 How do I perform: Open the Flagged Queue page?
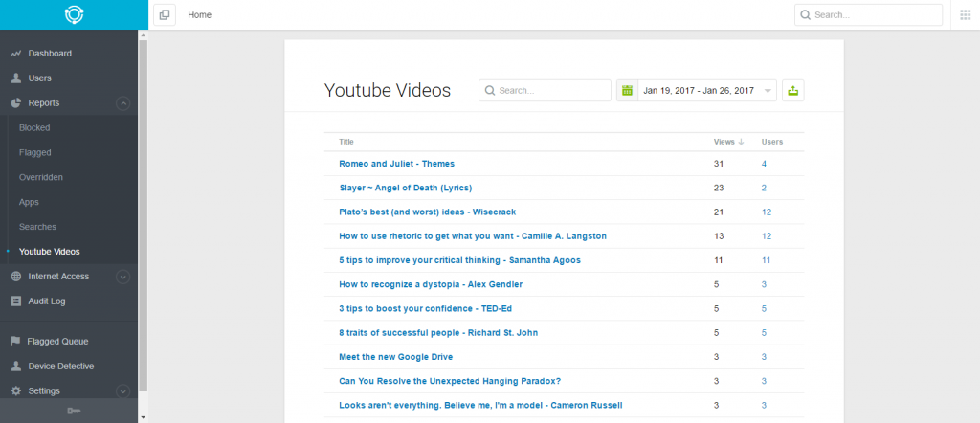57,341
